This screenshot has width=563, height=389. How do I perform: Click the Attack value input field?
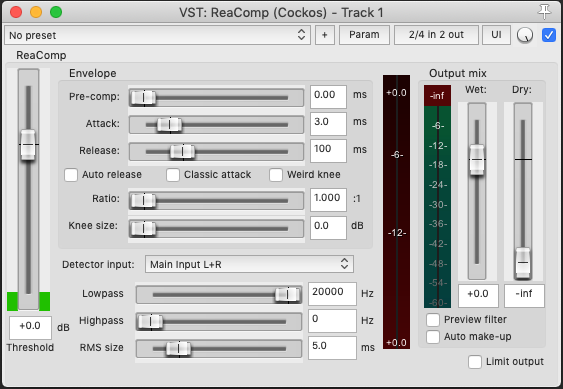328,124
